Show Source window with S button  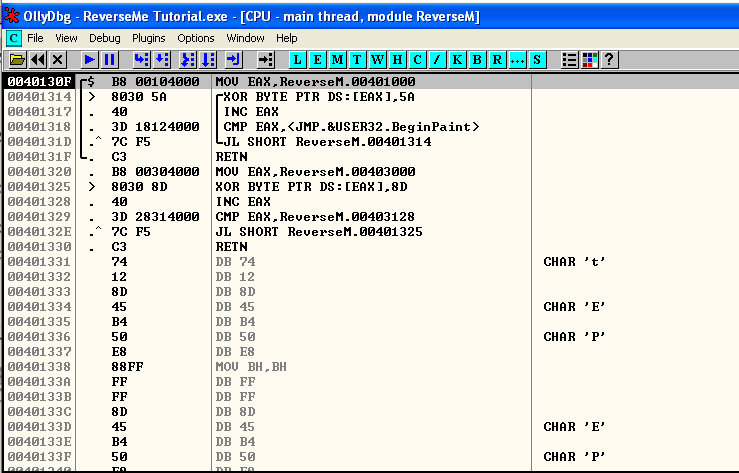pyautogui.click(x=537, y=60)
